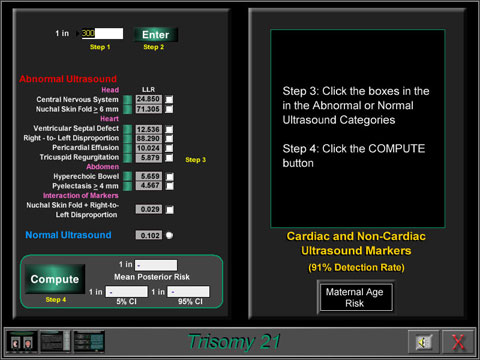This screenshot has height=360, width=480.
Task: Click the Mean Posterior Risk output field
Action: click(x=156, y=265)
